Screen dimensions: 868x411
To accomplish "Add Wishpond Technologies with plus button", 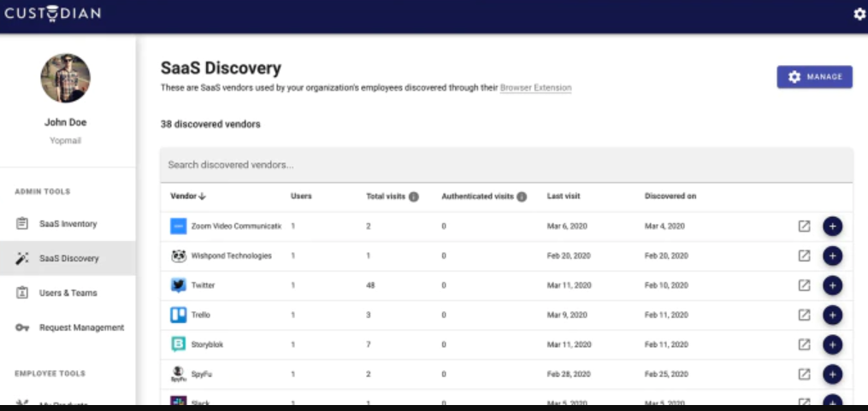I will click(x=833, y=256).
